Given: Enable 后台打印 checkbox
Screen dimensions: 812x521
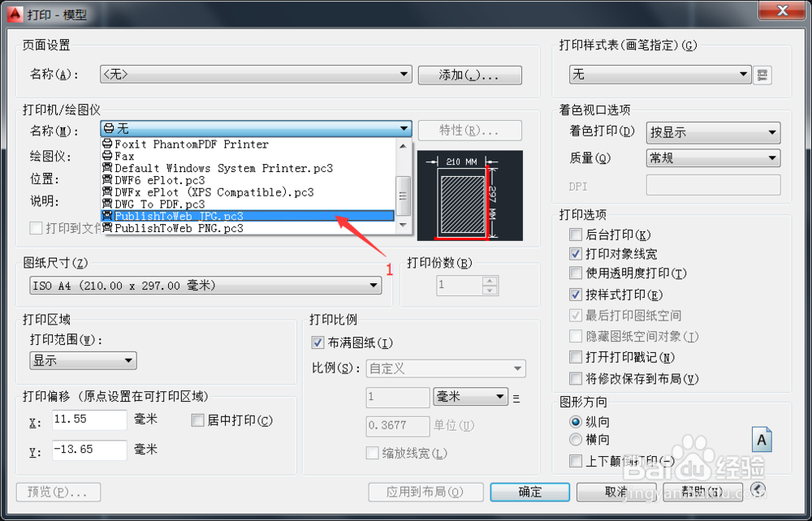Looking at the screenshot, I should click(x=576, y=235).
